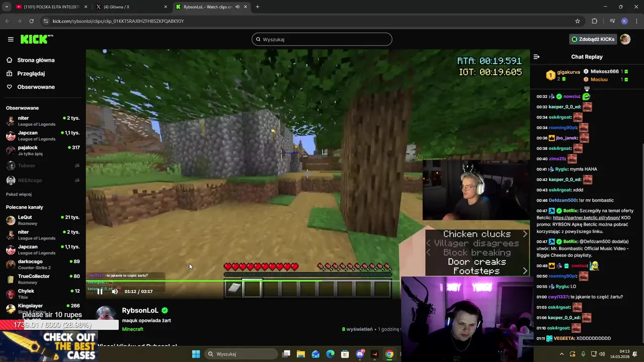Expand list with Pokaż więcej
Viewport: 644px width, 362px height.
point(19,194)
